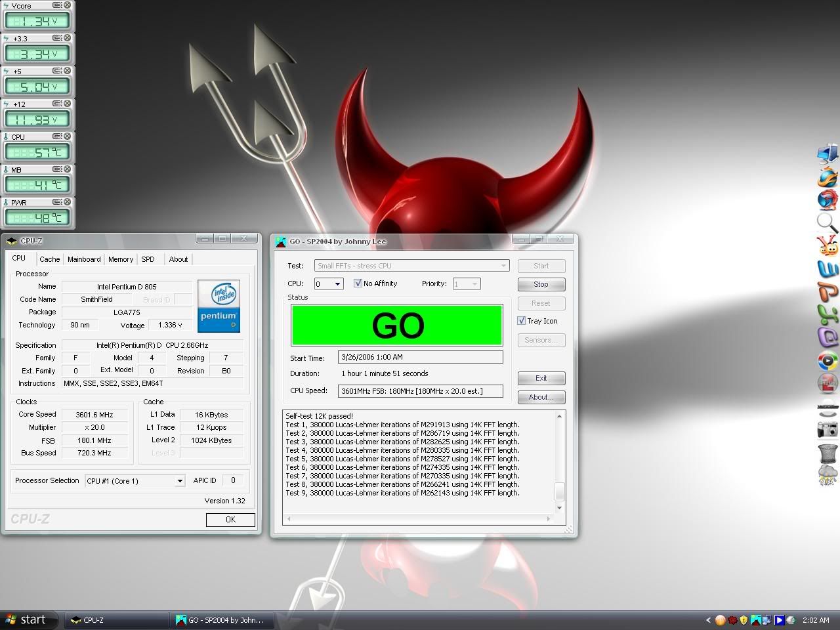Close the Vcore sensor widget
This screenshot has height=630, width=840.
tap(67, 5)
